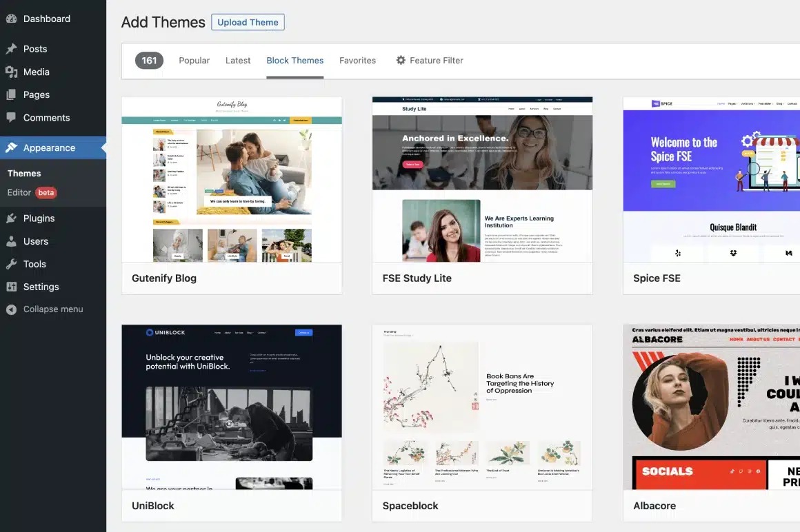The width and height of the screenshot is (800, 532).
Task: Click the Settings sliders icon
Action: point(11,287)
